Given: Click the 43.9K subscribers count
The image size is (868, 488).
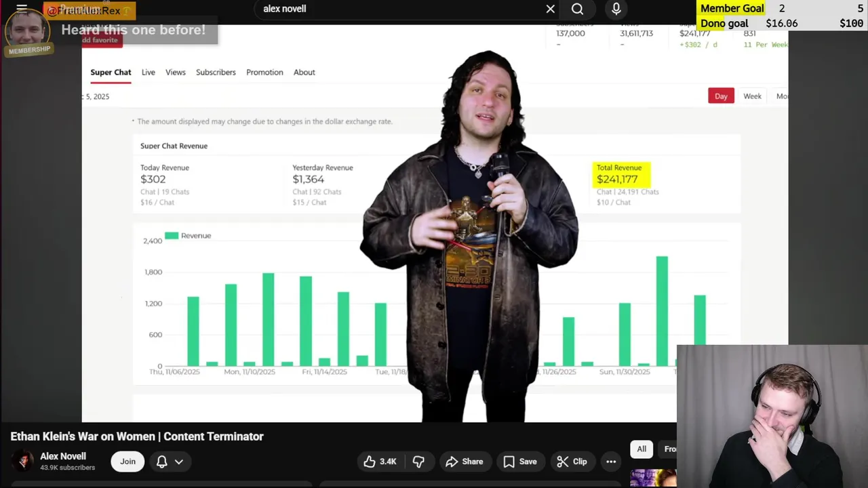Looking at the screenshot, I should pos(67,468).
